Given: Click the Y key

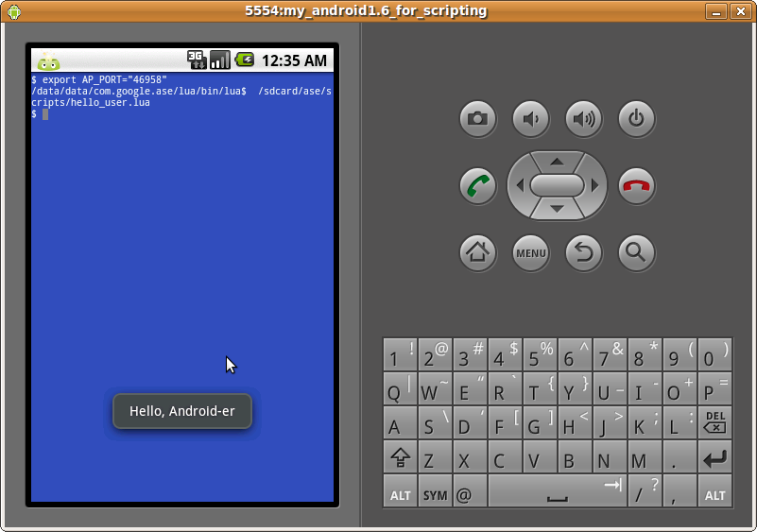Looking at the screenshot, I should [x=575, y=388].
